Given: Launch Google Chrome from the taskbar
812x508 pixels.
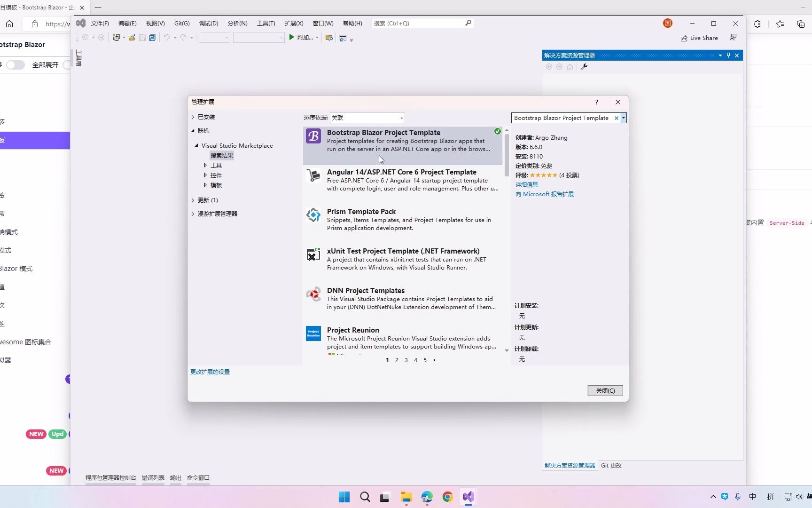Looking at the screenshot, I should click(x=447, y=497).
